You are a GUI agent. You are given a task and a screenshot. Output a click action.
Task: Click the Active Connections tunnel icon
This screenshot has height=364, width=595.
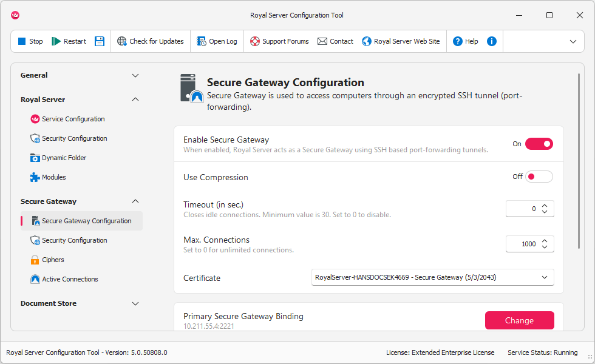tap(35, 279)
